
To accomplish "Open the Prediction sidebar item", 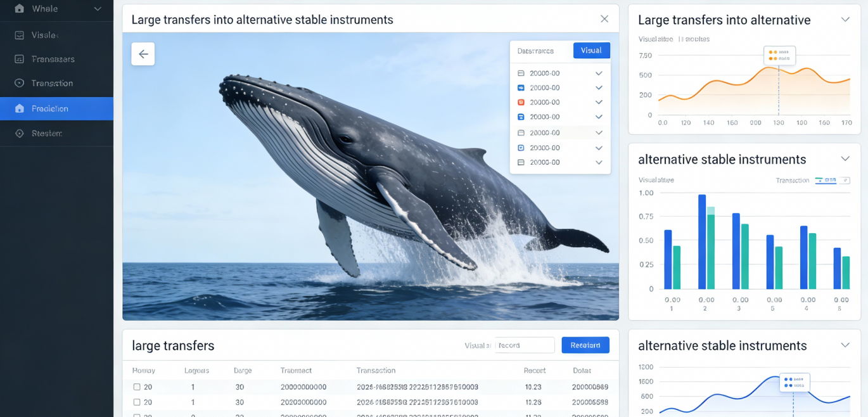I will point(56,108).
